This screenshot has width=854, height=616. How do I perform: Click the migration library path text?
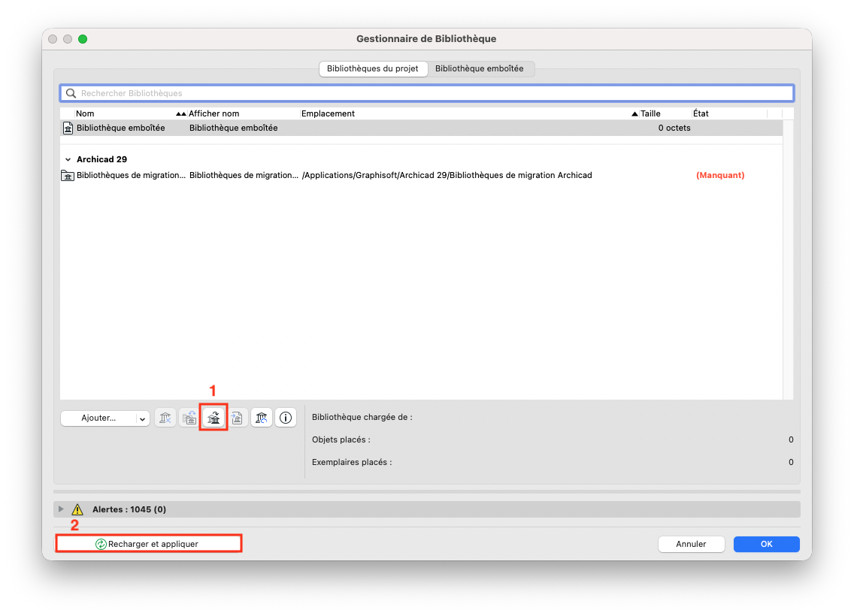click(x=447, y=175)
